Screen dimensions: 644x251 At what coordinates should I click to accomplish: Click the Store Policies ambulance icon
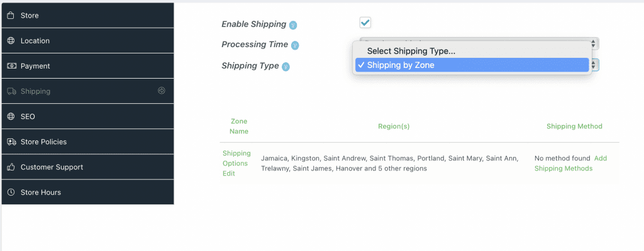[x=11, y=142]
